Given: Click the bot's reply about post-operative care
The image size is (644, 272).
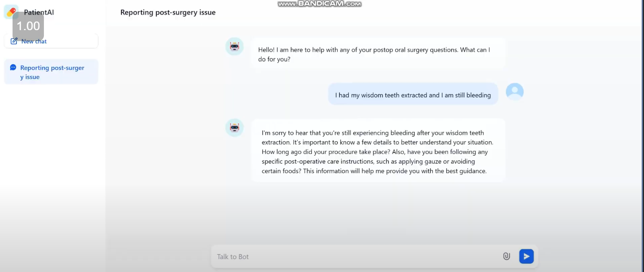Looking at the screenshot, I should point(378,152).
